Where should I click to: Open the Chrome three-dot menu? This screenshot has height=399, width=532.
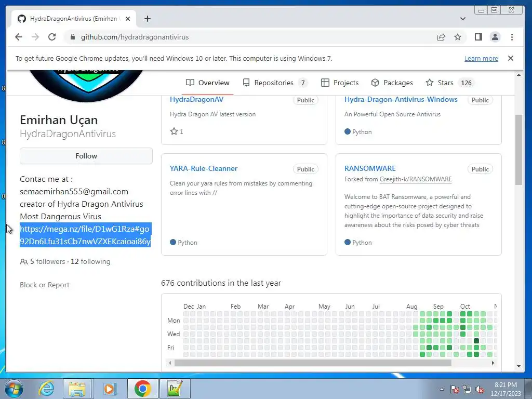[512, 37]
